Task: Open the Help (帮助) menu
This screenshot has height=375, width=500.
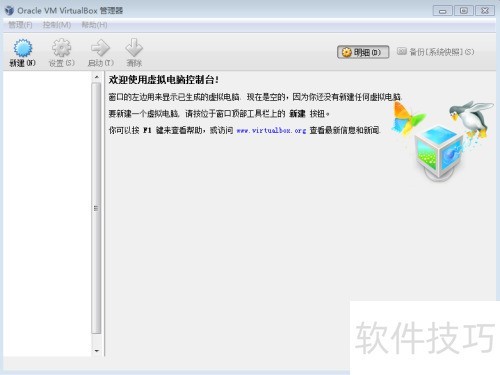Action: pyautogui.click(x=94, y=25)
